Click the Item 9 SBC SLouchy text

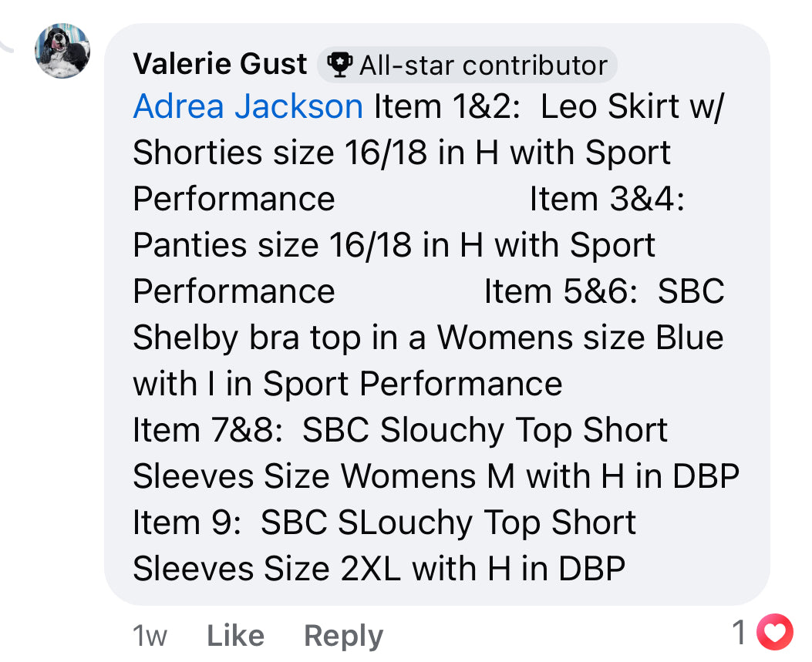click(384, 523)
